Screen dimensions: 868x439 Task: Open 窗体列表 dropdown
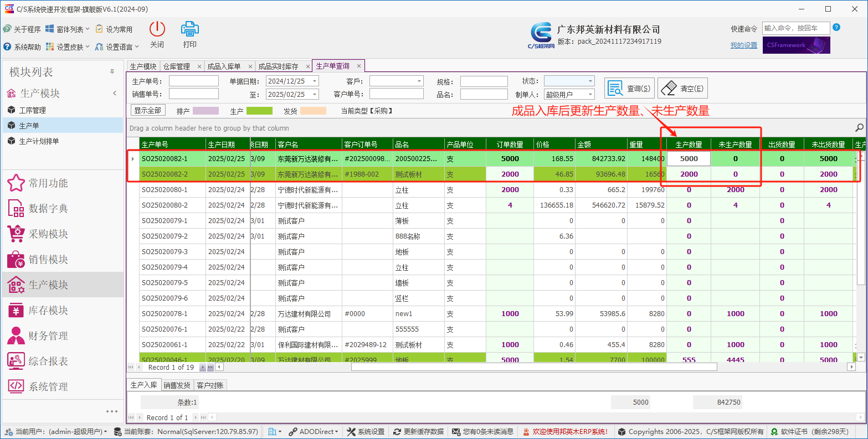coord(68,29)
